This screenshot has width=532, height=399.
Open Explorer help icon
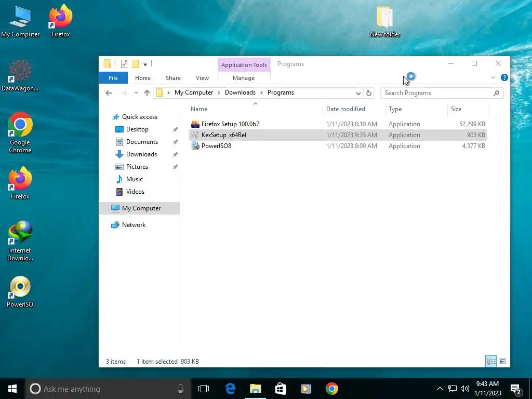pyautogui.click(x=504, y=78)
